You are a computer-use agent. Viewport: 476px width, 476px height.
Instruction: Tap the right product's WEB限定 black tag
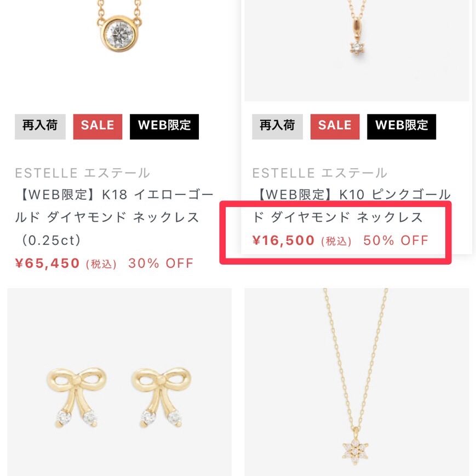point(402,127)
